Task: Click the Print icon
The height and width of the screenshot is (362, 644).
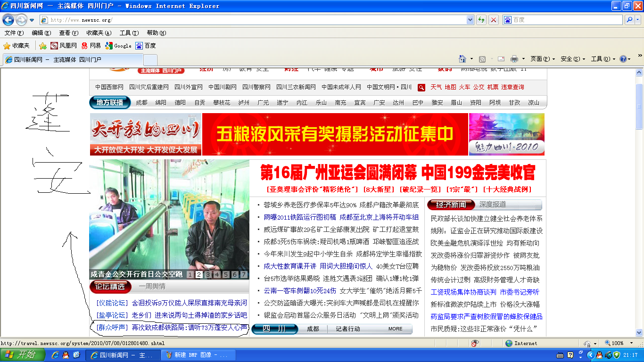Action: (x=514, y=59)
